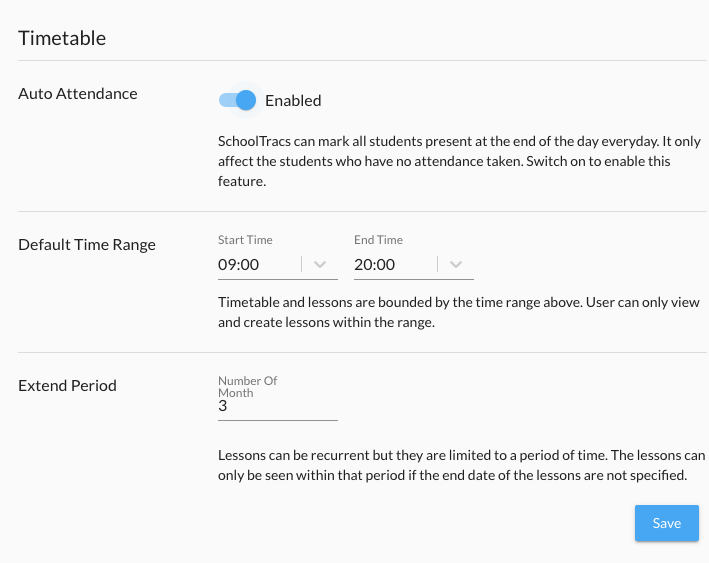Screen dimensions: 709x563
Task: Click the 09:00 Start Time value
Action: (240, 265)
